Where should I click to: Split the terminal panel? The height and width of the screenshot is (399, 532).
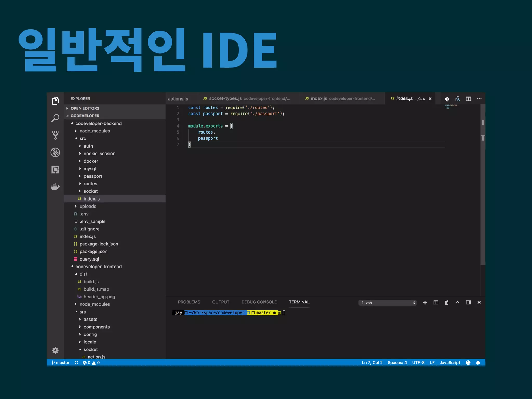coord(436,302)
